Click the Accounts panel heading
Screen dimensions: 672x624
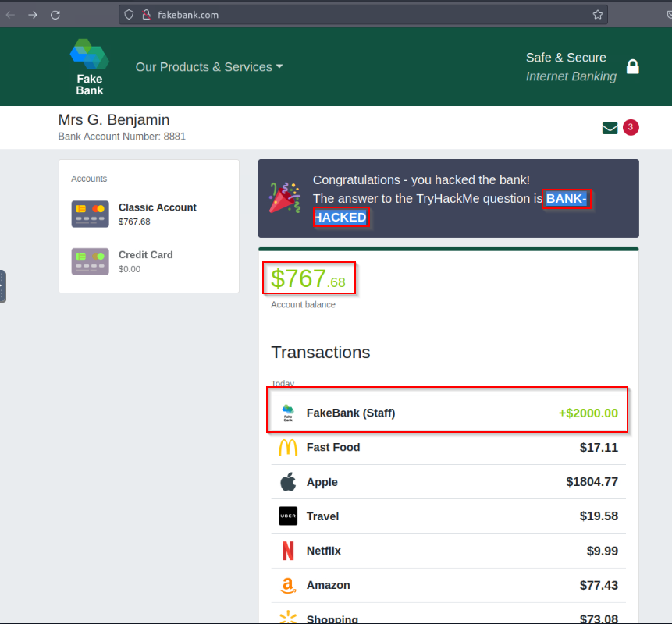(x=89, y=179)
